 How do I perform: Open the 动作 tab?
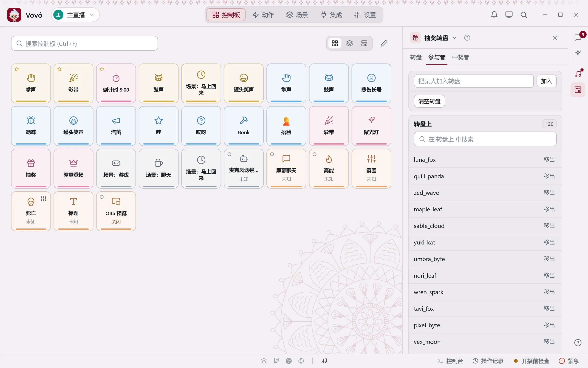[263, 15]
